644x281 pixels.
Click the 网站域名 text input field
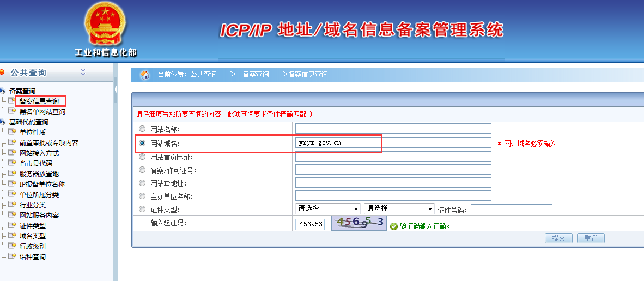click(x=393, y=143)
